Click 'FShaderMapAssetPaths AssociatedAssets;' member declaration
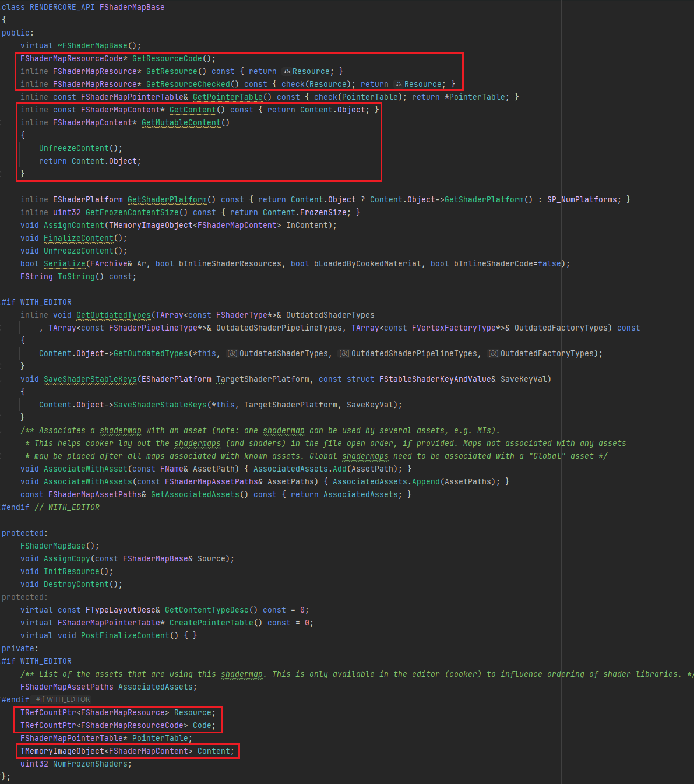 [109, 687]
